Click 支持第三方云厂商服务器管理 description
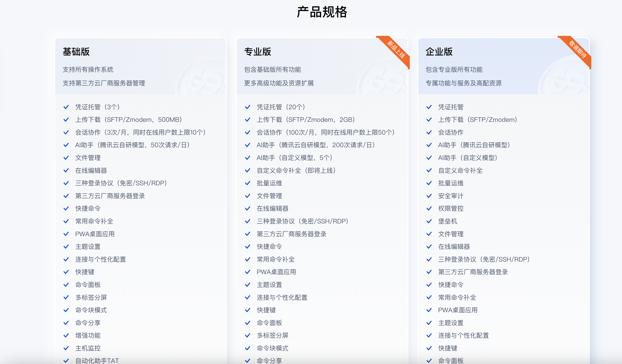Image resolution: width=622 pixels, height=364 pixels. pos(104,83)
